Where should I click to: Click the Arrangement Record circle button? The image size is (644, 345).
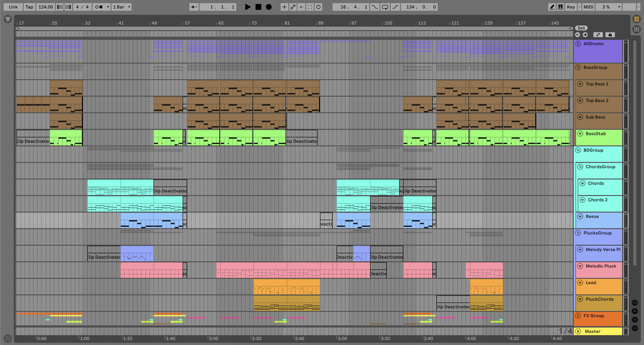(x=269, y=7)
